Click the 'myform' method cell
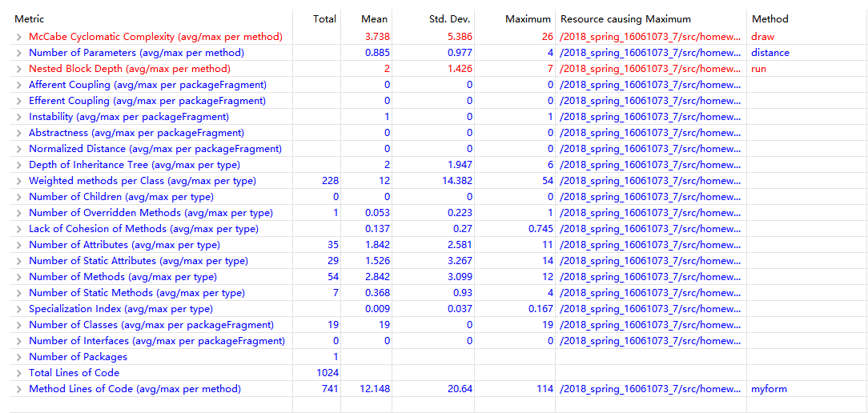Screen dimensions: 868x413 (x=769, y=389)
